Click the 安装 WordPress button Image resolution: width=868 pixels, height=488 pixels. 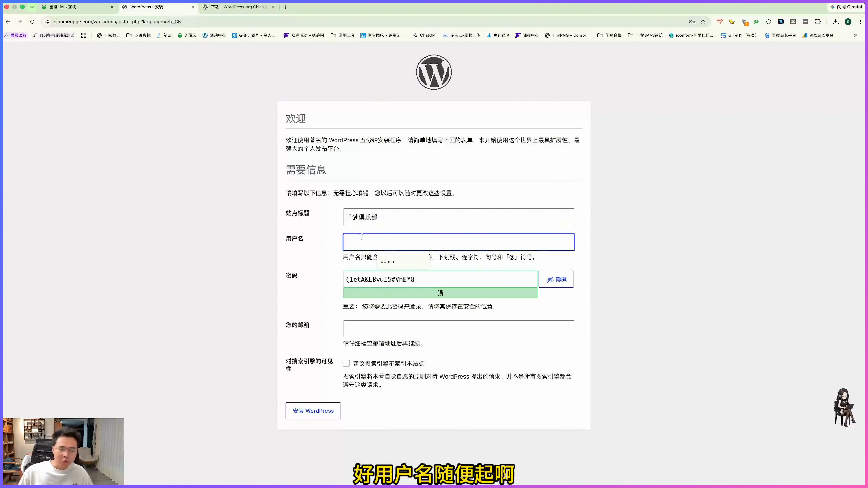coord(313,411)
